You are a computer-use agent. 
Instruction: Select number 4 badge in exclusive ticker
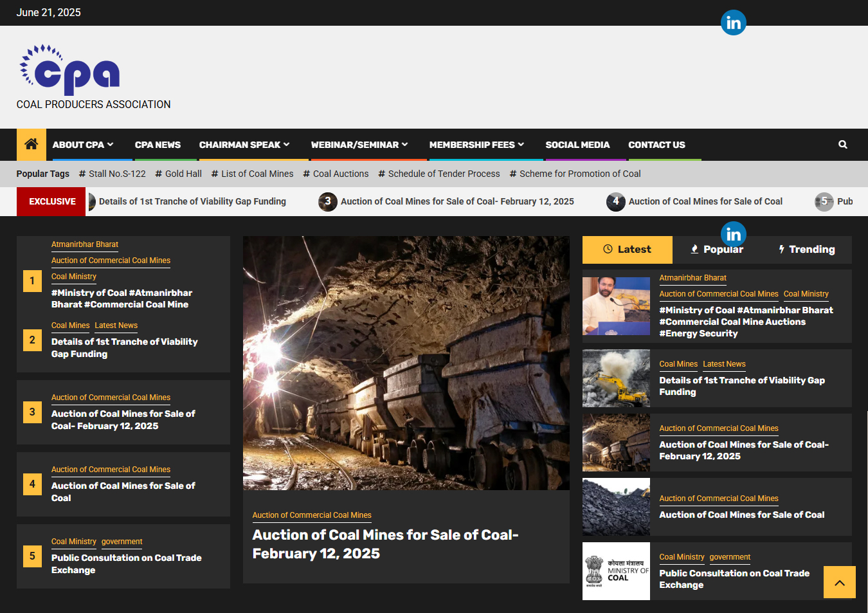pos(615,201)
